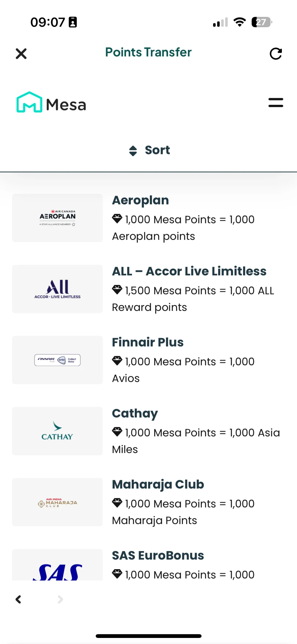Open the Aeroplan transfer partner
This screenshot has width=297, height=644.
[141, 200]
